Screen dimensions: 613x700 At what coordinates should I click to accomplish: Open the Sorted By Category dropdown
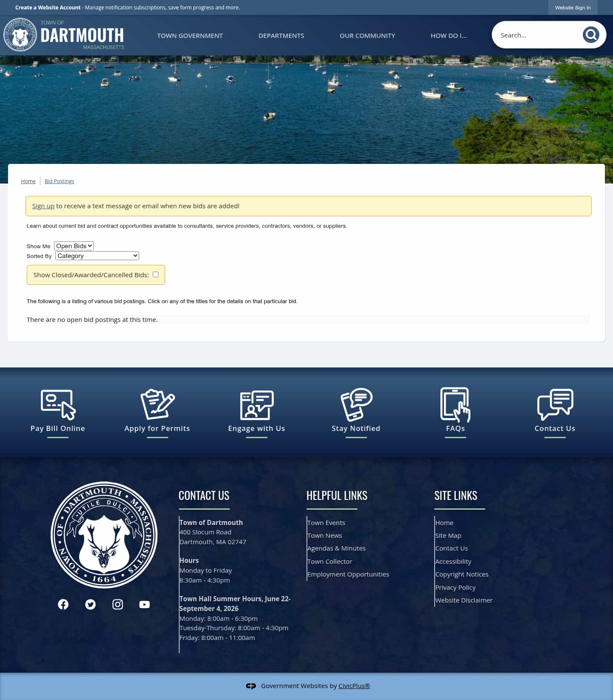pos(97,256)
